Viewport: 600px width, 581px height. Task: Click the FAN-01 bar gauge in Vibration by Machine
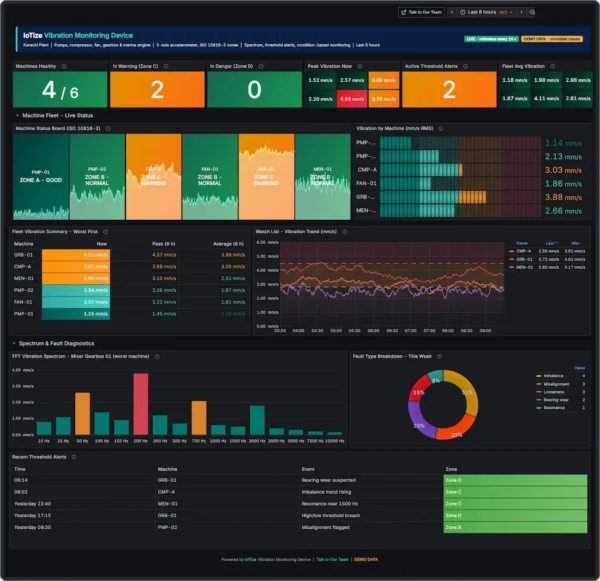tap(460, 183)
